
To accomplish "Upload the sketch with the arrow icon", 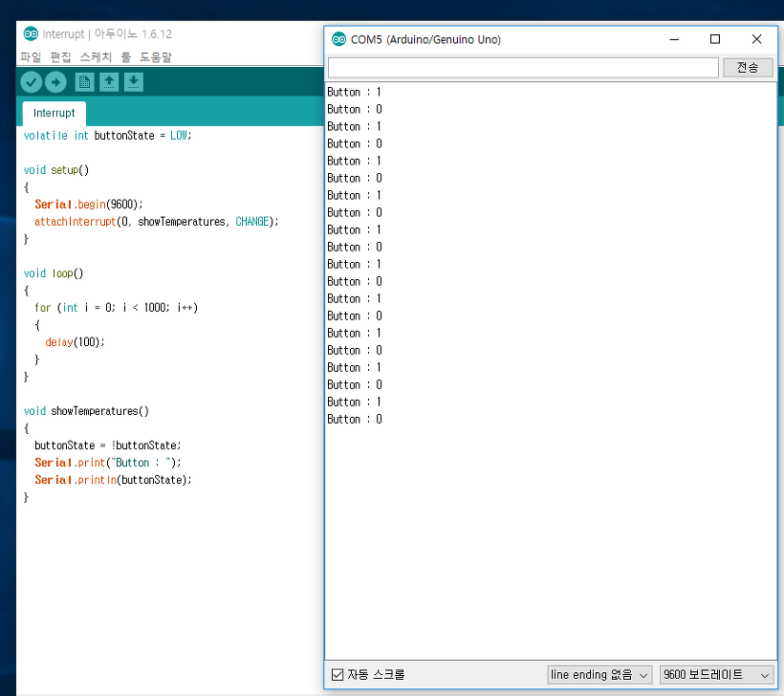I will [x=55, y=82].
